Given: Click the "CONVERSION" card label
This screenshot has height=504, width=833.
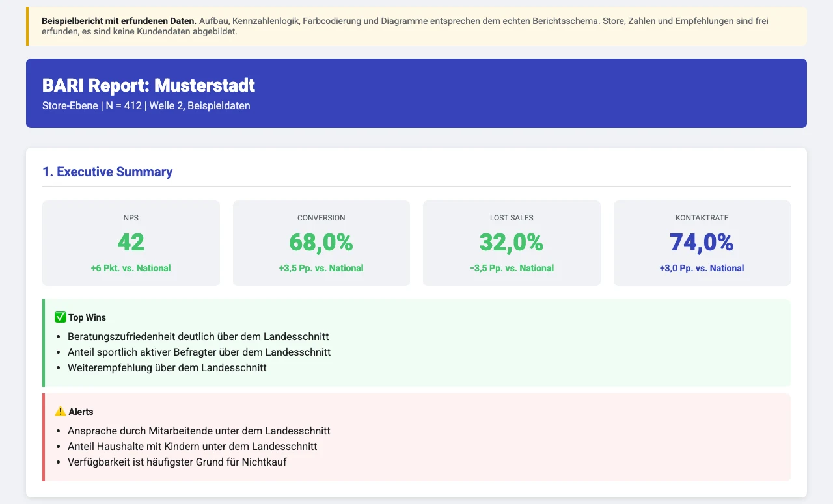Looking at the screenshot, I should tap(321, 218).
